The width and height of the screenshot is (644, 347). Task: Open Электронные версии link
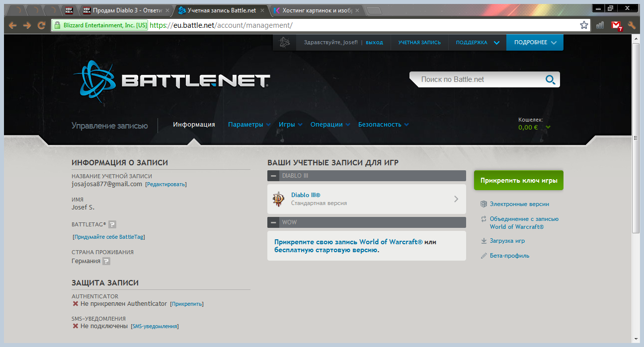click(x=519, y=204)
